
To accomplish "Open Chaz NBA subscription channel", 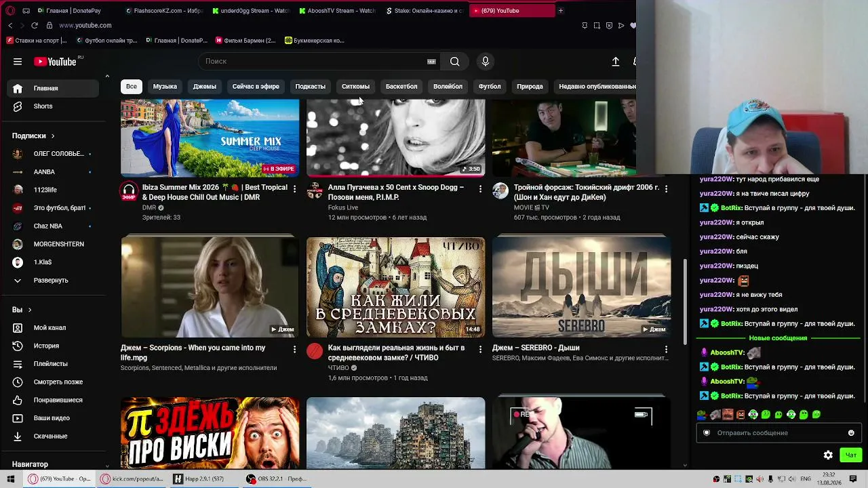I will [54, 226].
